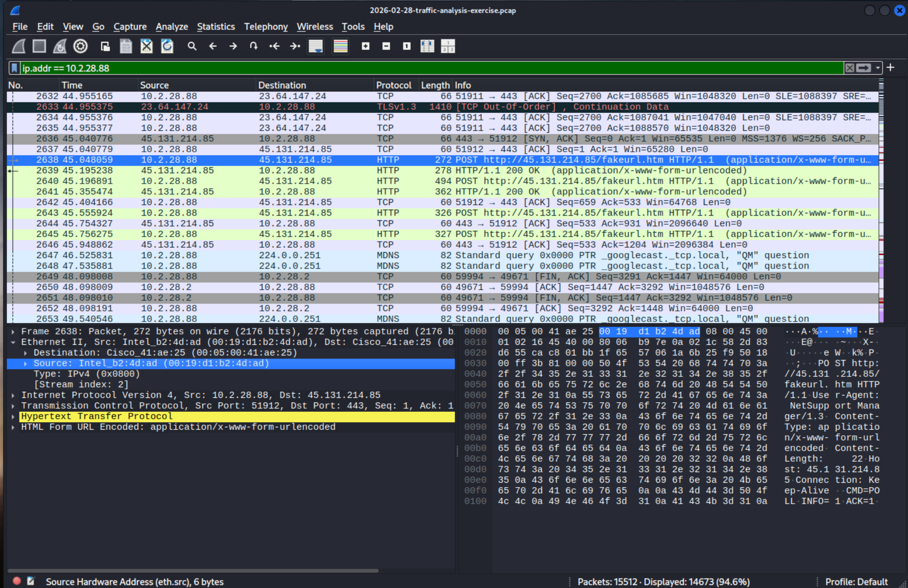
Task: Select packet 2647 MDNS query row
Action: click(x=443, y=255)
